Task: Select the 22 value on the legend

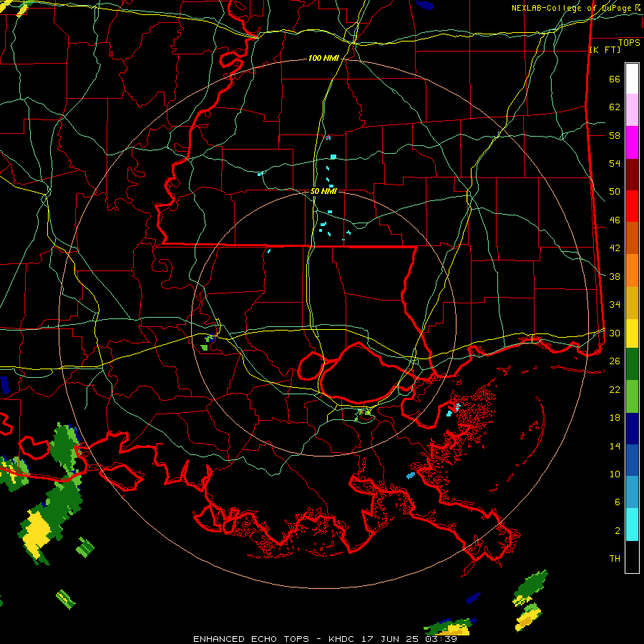Action: tap(615, 389)
